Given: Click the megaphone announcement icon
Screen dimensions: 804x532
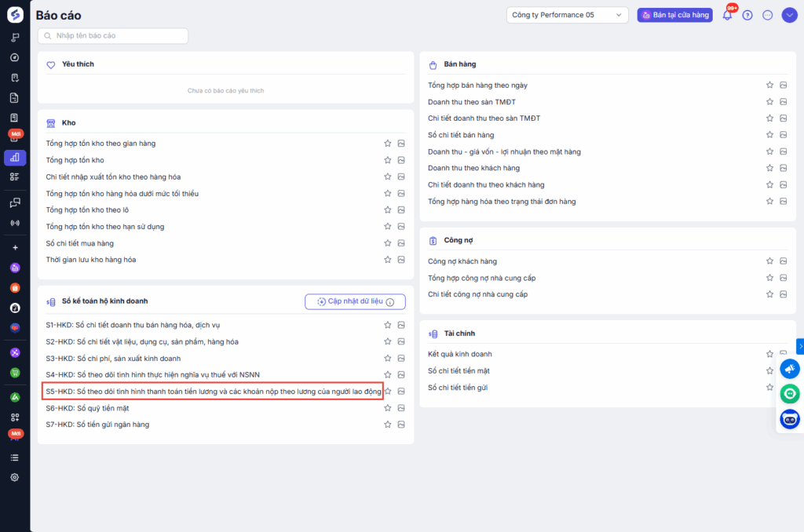Looking at the screenshot, I should (x=790, y=369).
